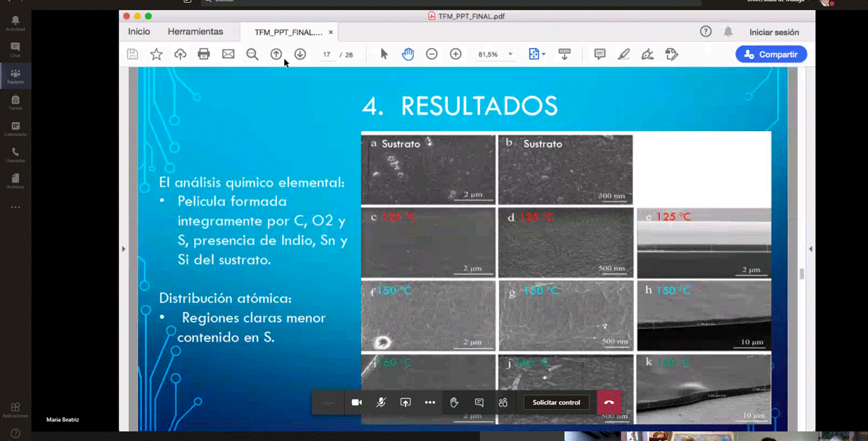
Task: Print the PDF document
Action: pos(204,54)
